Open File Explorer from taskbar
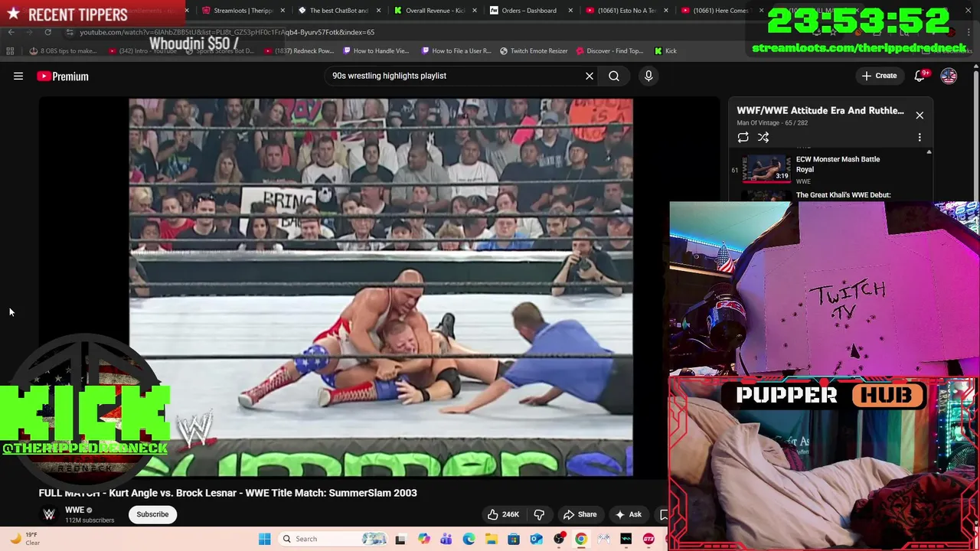This screenshot has width=980, height=551. (x=491, y=539)
